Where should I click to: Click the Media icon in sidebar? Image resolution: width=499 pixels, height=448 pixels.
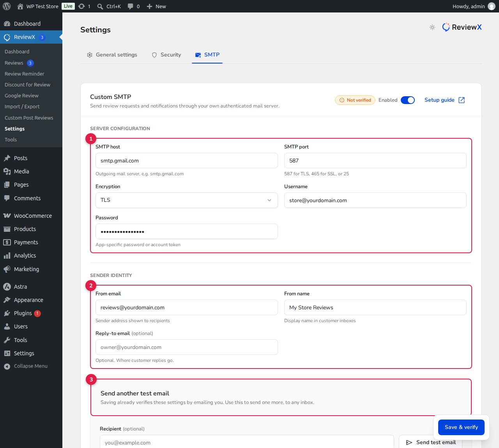[7, 171]
